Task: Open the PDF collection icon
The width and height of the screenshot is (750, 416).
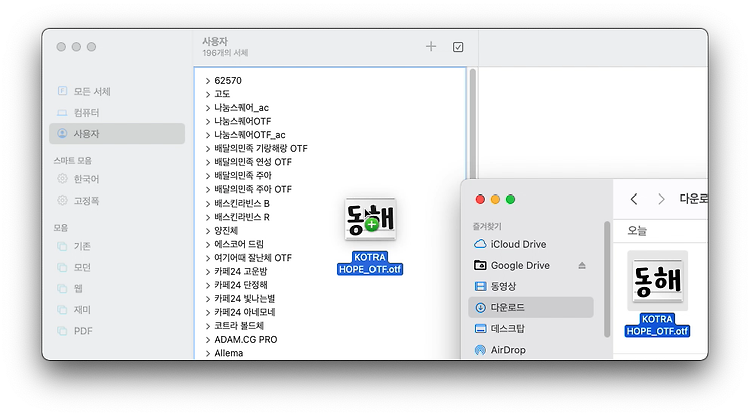Action: [62, 330]
